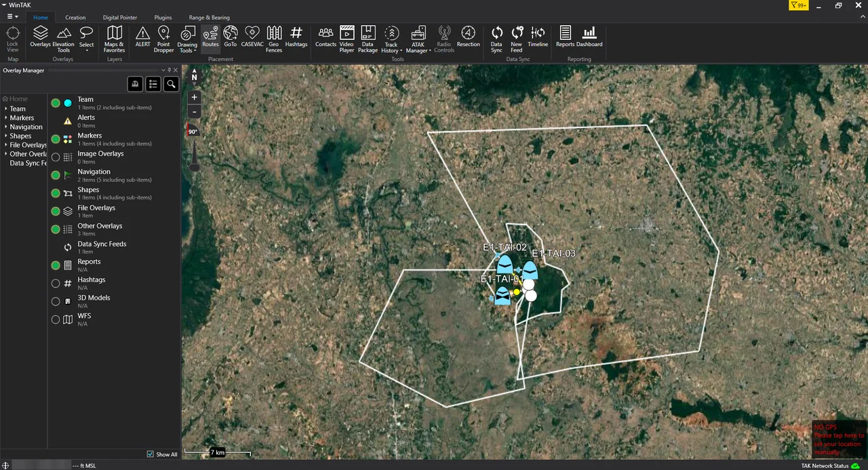This screenshot has height=470, width=868.
Task: Open the CASEVAC tool
Action: pyautogui.click(x=252, y=37)
